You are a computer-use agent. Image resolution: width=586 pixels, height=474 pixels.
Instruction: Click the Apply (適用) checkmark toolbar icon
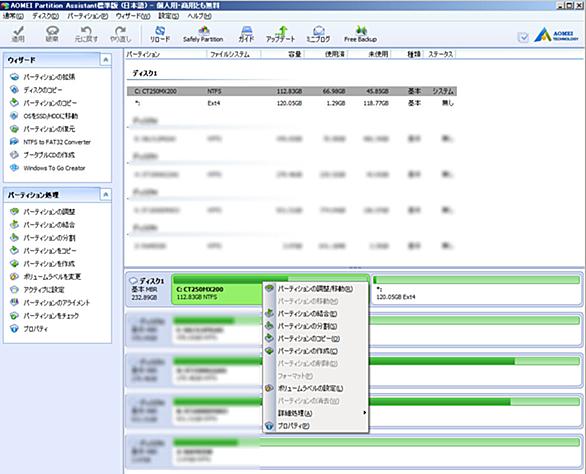point(18,31)
